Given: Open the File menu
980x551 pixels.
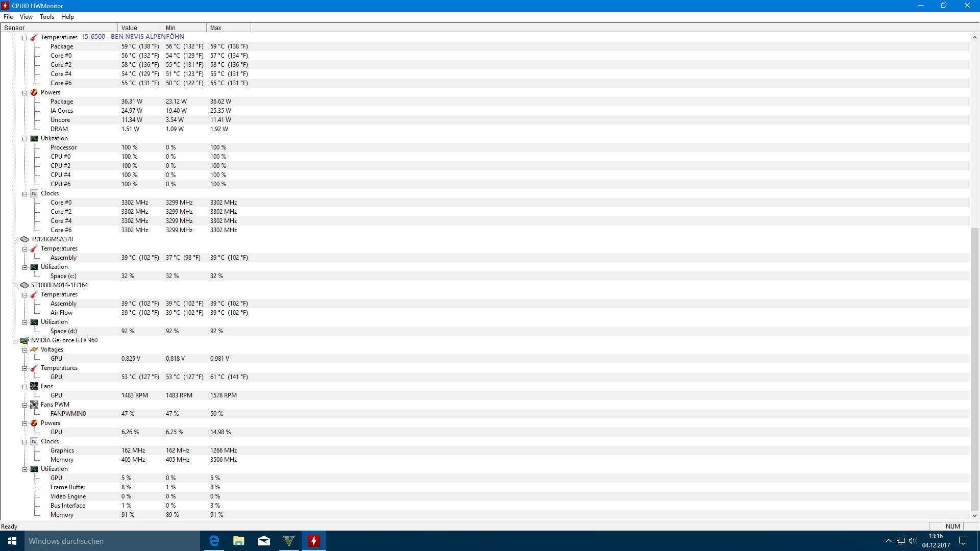Looking at the screenshot, I should (x=8, y=17).
